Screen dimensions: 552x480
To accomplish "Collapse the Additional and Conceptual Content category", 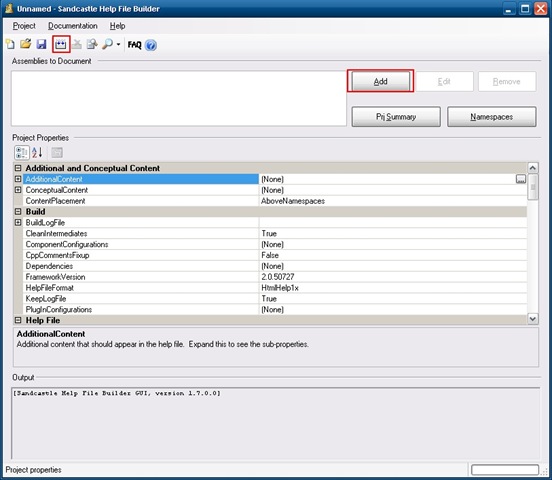I will pos(18,168).
